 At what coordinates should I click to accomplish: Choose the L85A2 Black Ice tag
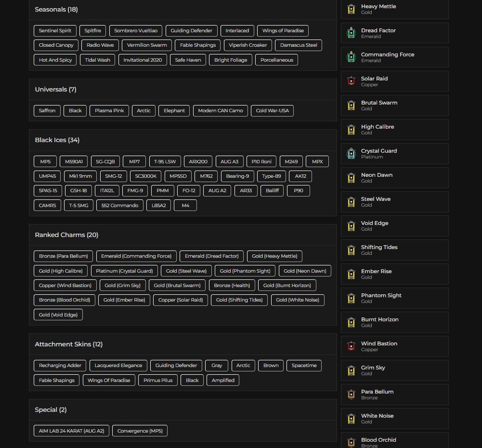[x=158, y=205]
